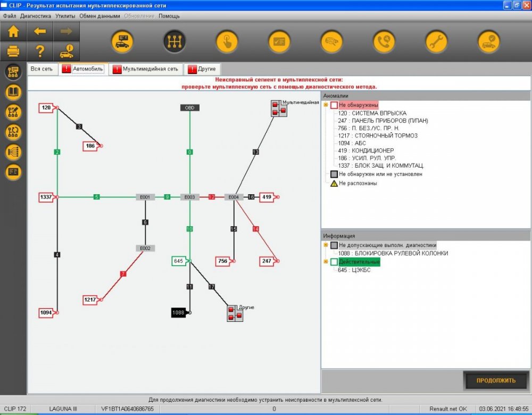Click black ECU node 1088
532x415 pixels.
(178, 312)
